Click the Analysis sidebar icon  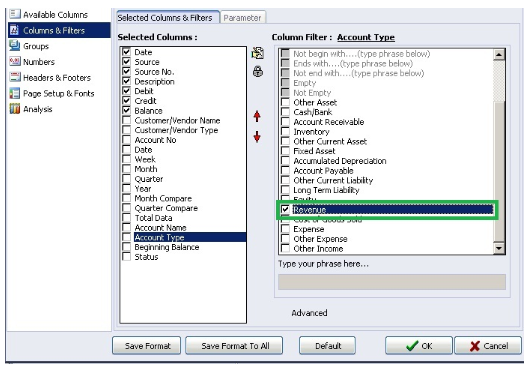[x=14, y=109]
